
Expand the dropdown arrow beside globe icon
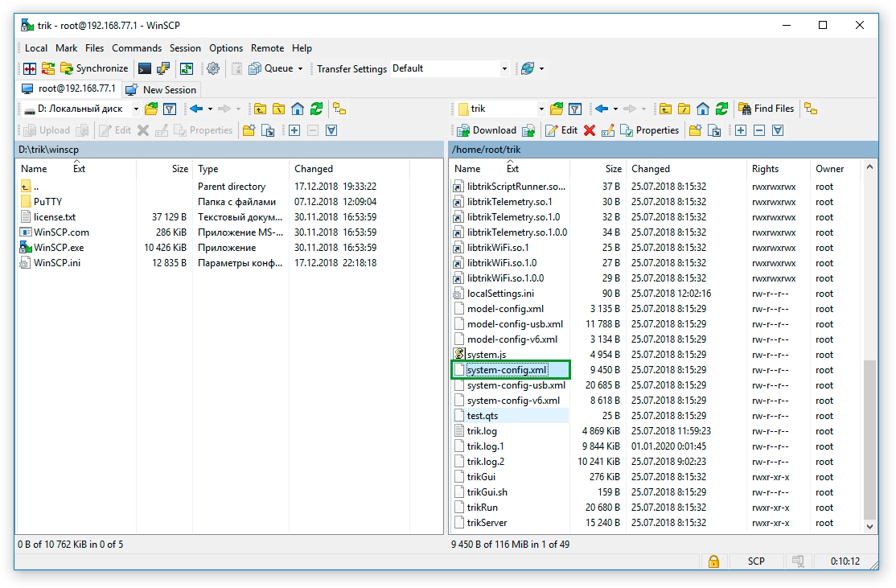(542, 68)
